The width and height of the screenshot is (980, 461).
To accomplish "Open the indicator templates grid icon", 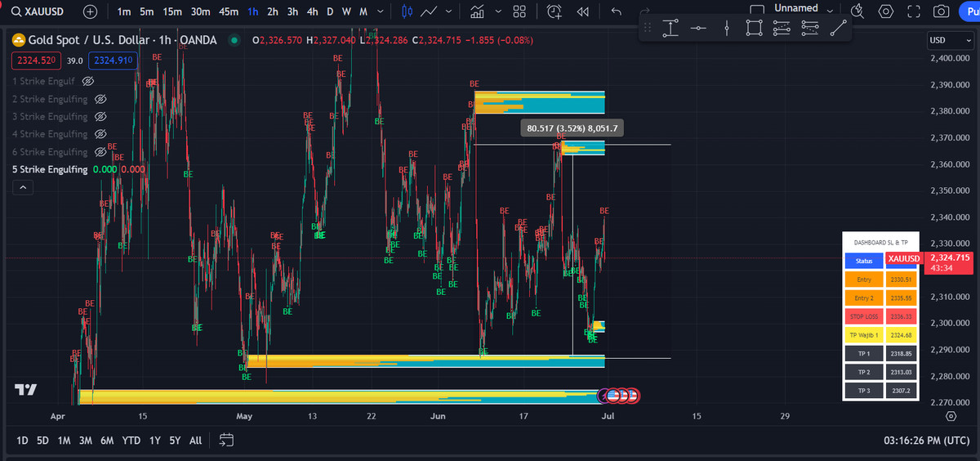I will point(519,12).
